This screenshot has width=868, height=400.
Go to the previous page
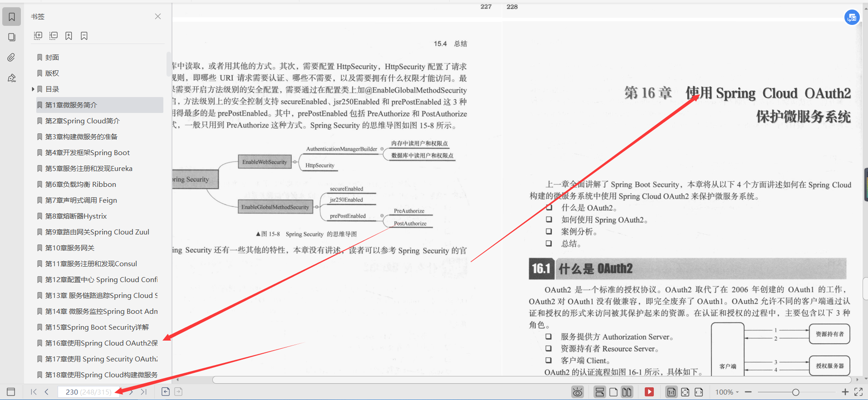46,392
